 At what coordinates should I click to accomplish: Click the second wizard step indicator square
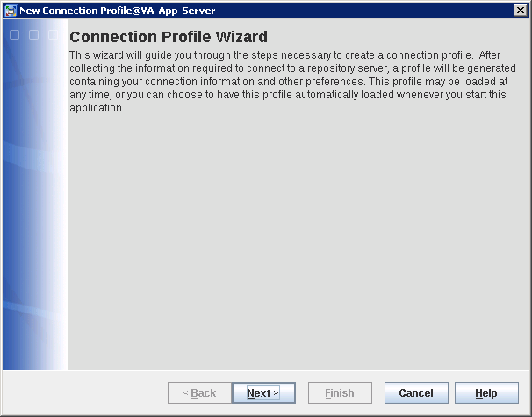tap(33, 35)
